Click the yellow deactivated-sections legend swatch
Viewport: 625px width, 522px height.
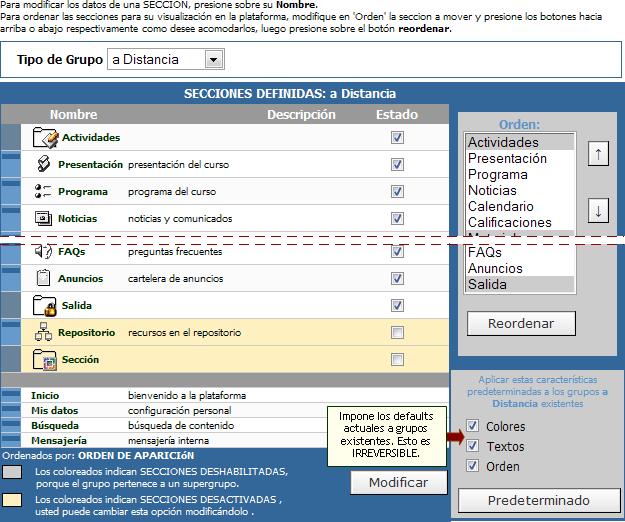point(12,500)
